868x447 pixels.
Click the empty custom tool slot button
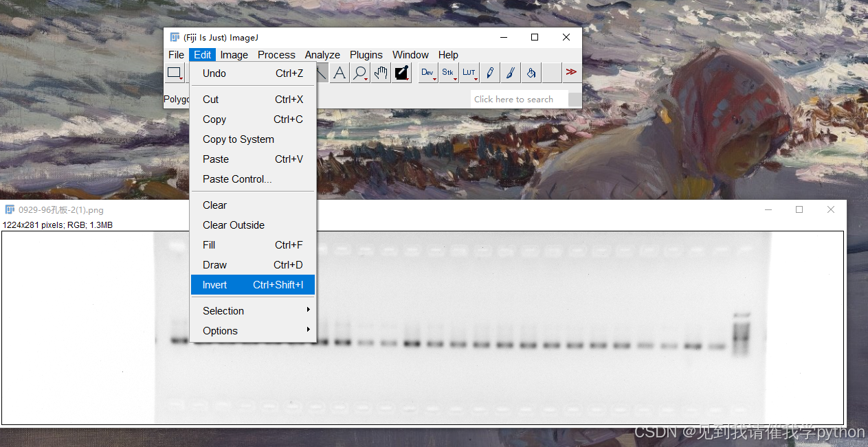tap(552, 73)
